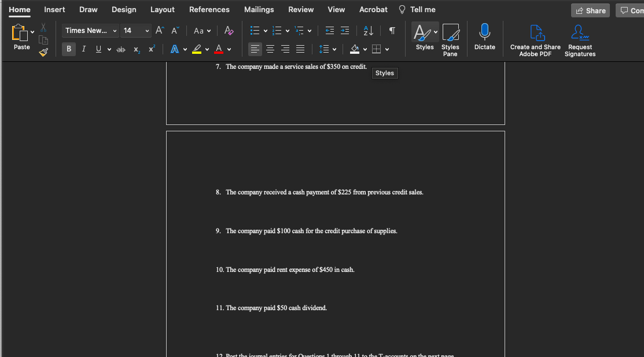Apply superscript formatting
Image resolution: width=644 pixels, height=357 pixels.
[x=151, y=49]
